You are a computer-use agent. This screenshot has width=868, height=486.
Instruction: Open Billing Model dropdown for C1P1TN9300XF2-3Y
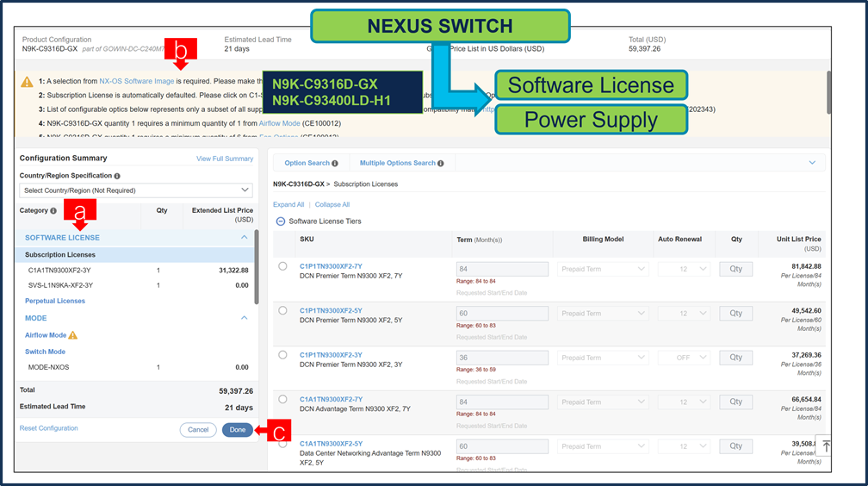[x=603, y=358]
